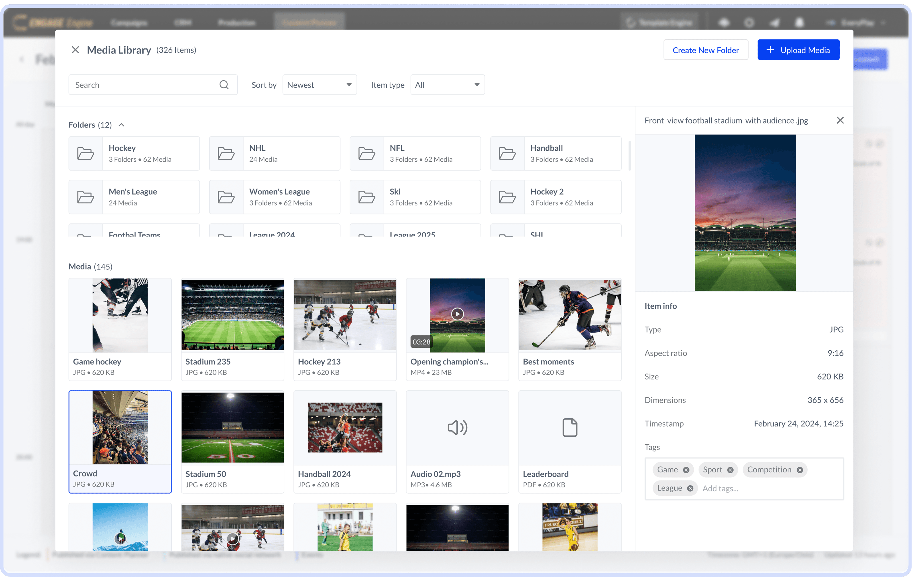Play the Opening champion's video
912x588 pixels.
pyautogui.click(x=457, y=314)
